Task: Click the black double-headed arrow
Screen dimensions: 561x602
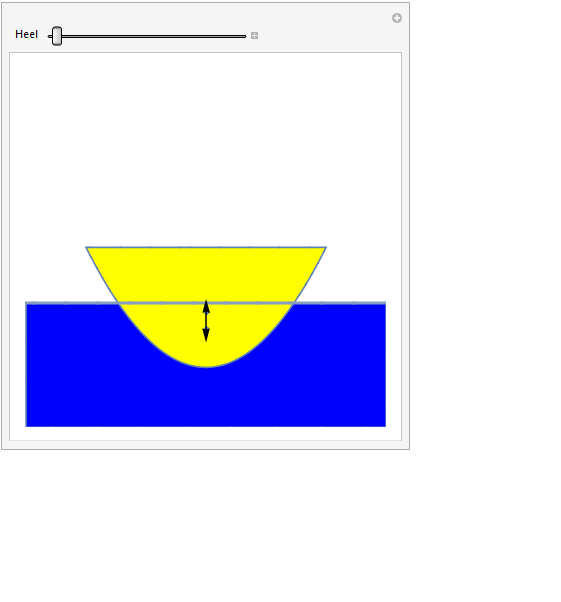Action: pyautogui.click(x=206, y=321)
